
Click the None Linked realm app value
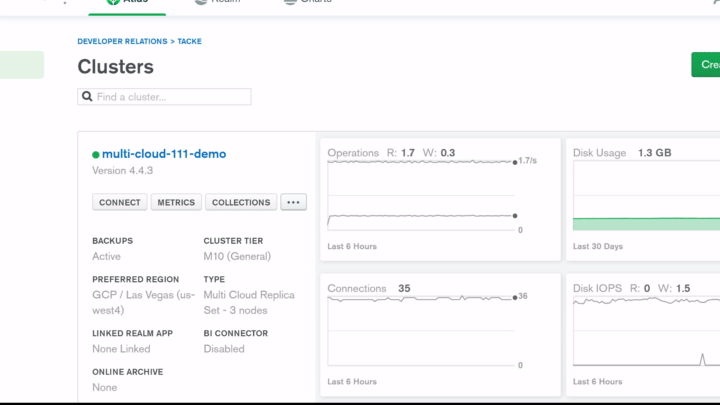point(121,349)
